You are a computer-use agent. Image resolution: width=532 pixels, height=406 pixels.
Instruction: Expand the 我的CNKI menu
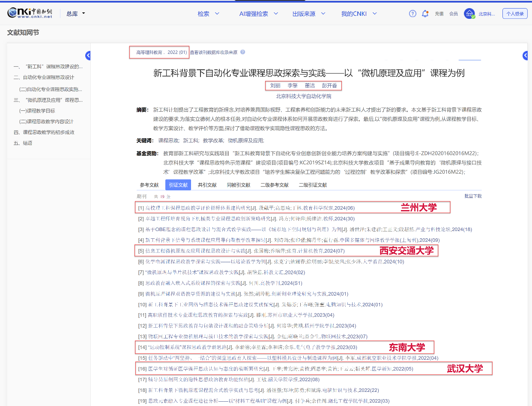point(359,14)
